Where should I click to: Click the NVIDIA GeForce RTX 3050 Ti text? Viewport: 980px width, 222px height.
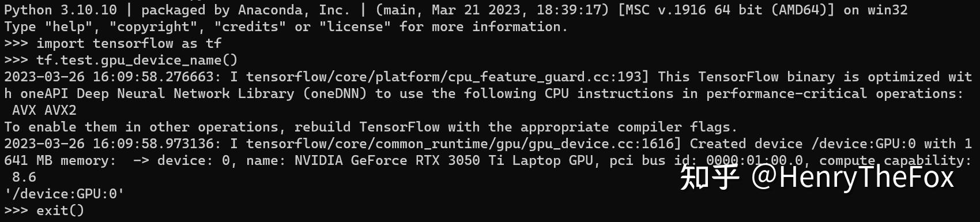click(x=399, y=161)
